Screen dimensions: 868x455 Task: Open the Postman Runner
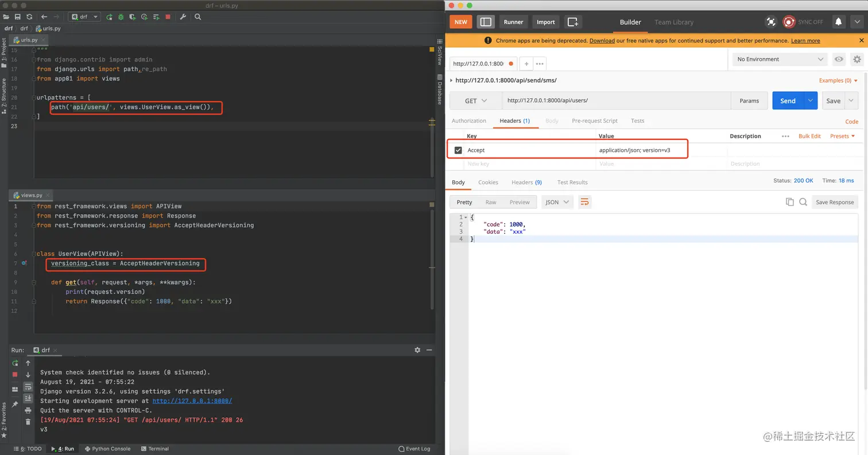pos(513,22)
